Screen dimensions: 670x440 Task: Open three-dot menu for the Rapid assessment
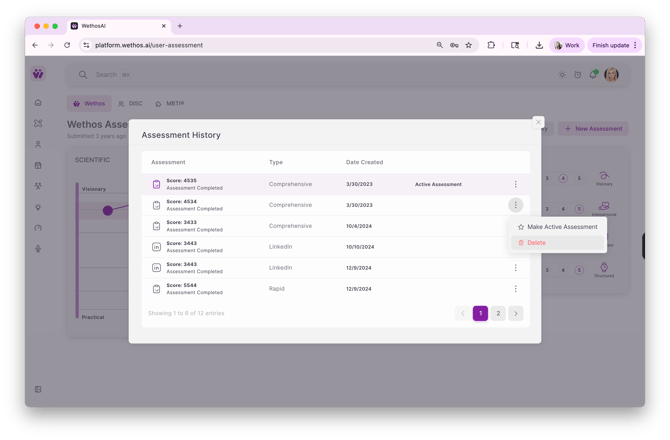(x=516, y=289)
